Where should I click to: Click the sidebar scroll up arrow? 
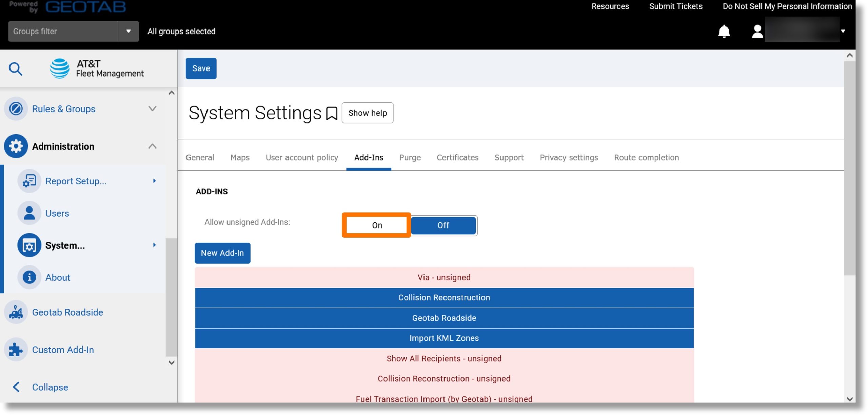tap(172, 93)
